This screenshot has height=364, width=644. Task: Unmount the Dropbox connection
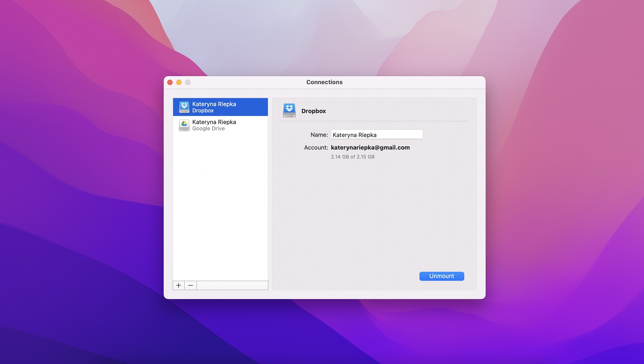tap(442, 276)
